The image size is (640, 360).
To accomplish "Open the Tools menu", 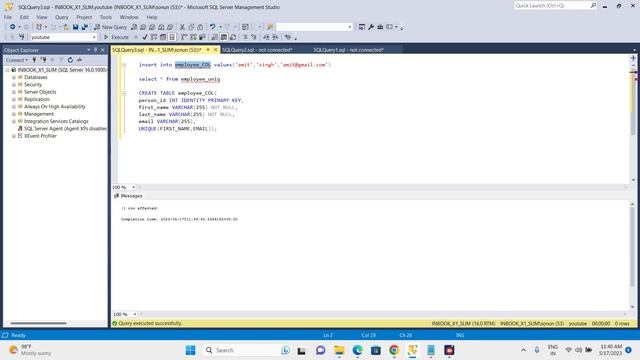I will click(106, 17).
